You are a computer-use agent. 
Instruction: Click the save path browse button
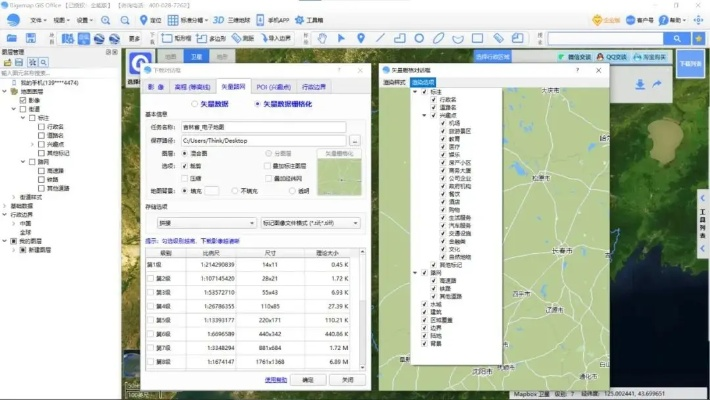[x=355, y=140]
